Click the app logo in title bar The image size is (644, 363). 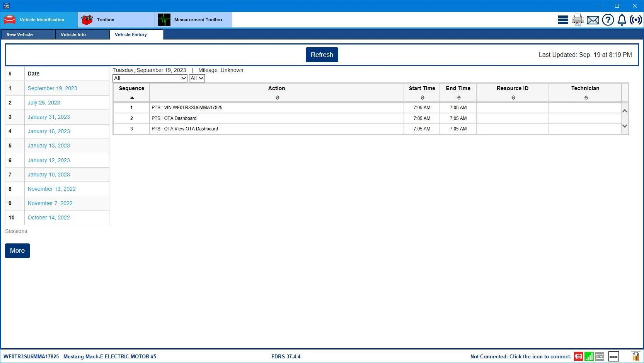pos(6,6)
